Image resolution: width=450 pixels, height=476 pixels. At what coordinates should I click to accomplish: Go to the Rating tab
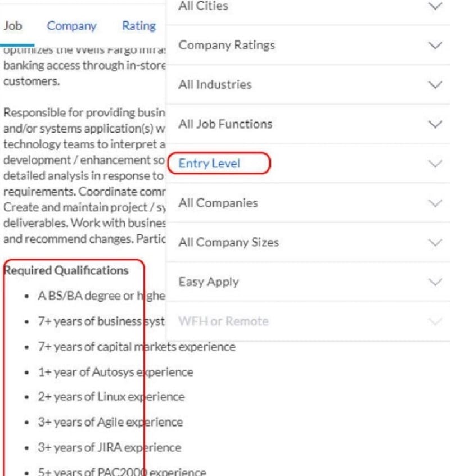pos(138,26)
